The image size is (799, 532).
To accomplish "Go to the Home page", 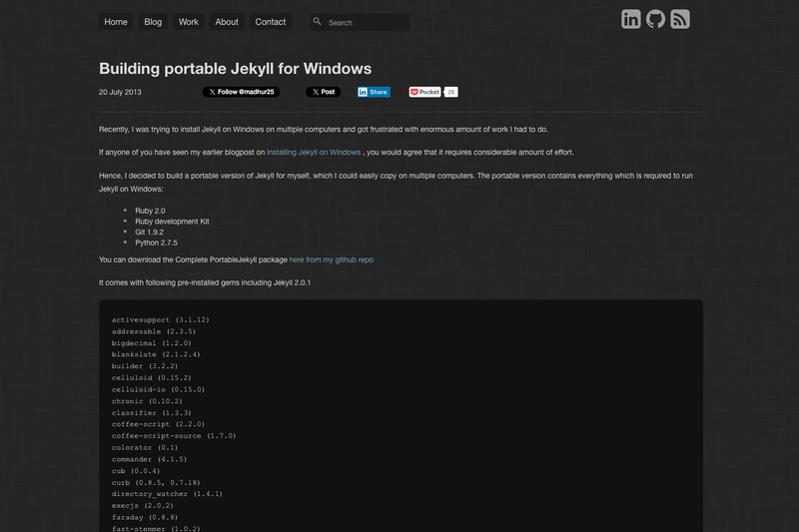I will tap(116, 22).
